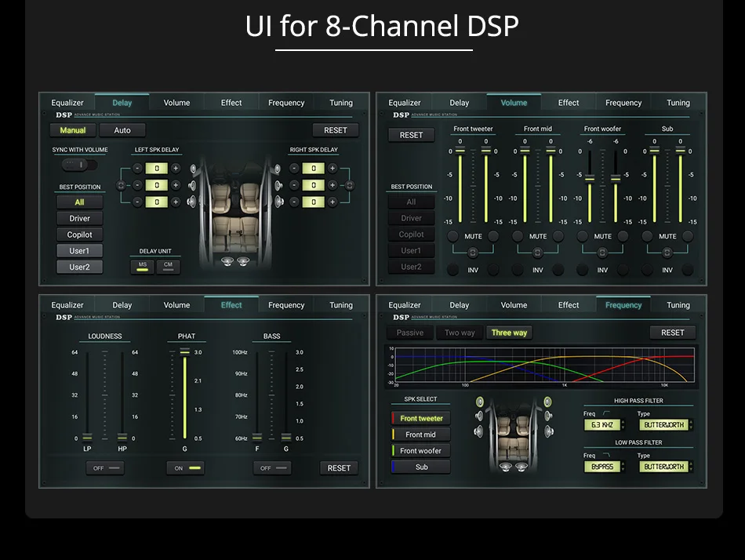Choose Driver best position in Delay panel
The image size is (745, 560).
pos(79,218)
